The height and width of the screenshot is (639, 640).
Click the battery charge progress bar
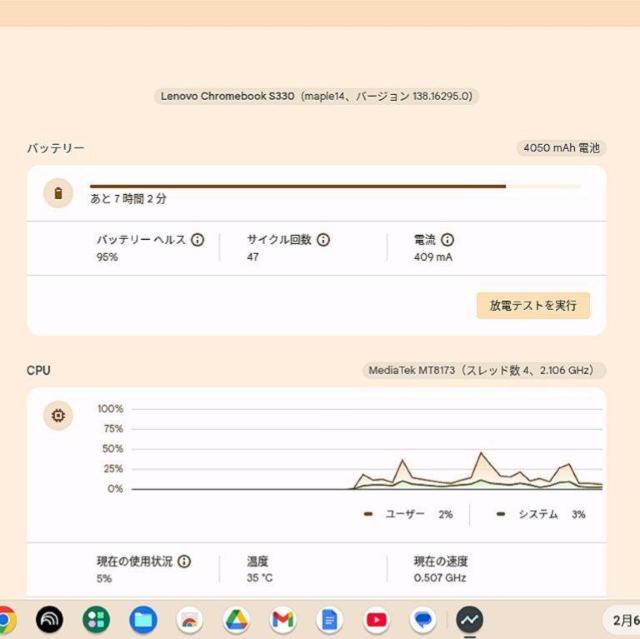334,186
